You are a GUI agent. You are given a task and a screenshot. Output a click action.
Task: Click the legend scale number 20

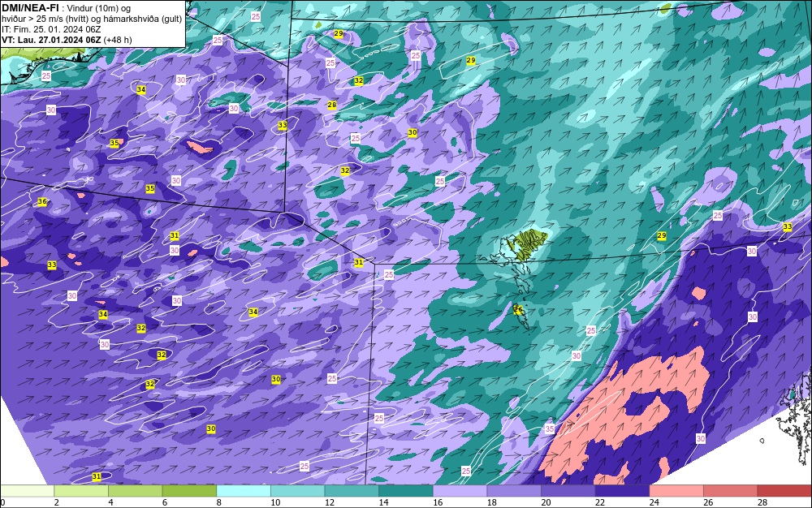point(546,502)
